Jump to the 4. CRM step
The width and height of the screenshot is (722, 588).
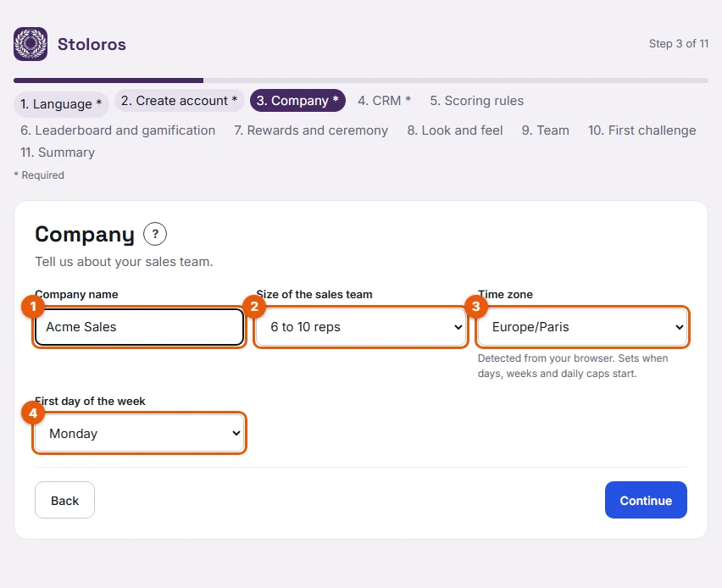[385, 100]
